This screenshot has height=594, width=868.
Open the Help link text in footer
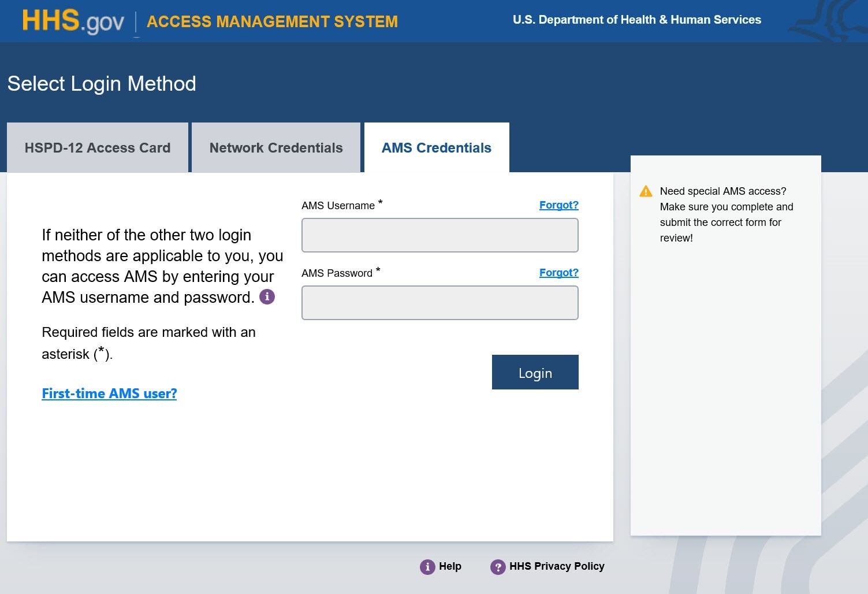click(x=450, y=566)
